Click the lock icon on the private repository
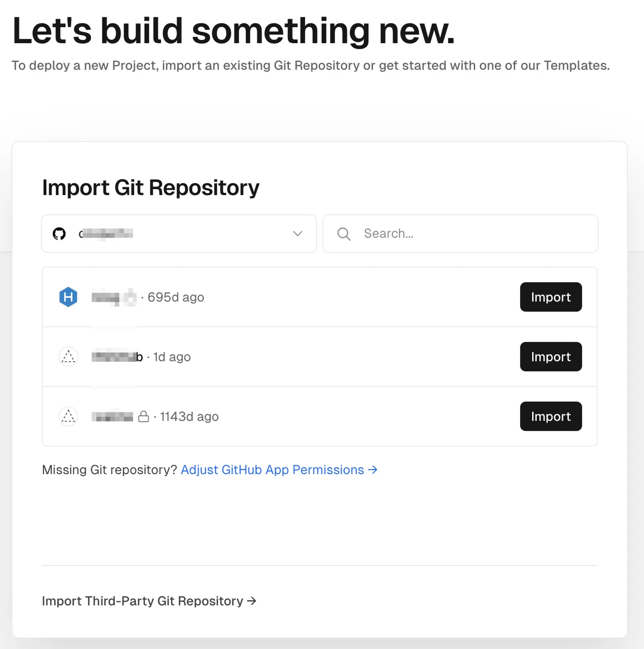Screen dimensions: 644x649 click(x=144, y=417)
